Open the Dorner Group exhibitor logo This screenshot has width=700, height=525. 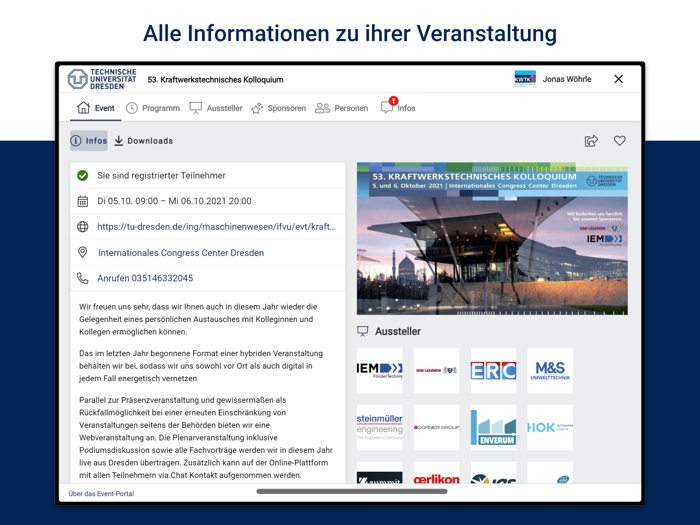coord(436,428)
